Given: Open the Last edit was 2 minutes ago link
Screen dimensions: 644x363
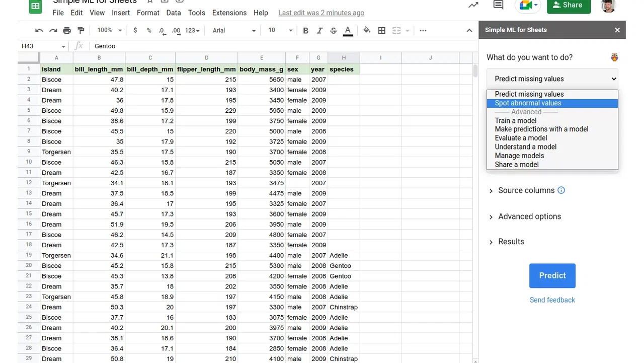Looking at the screenshot, I should 321,13.
